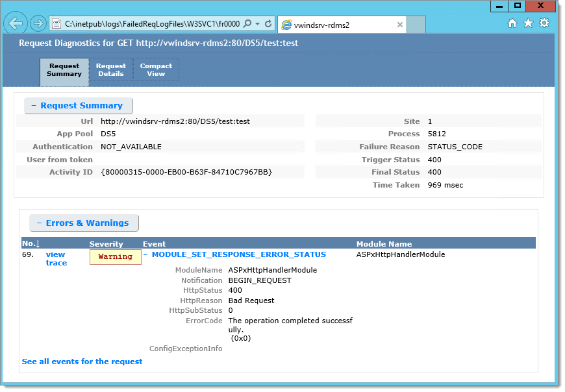This screenshot has height=392, width=565.
Task: Click the browser Forward arrow button
Action: point(38,24)
